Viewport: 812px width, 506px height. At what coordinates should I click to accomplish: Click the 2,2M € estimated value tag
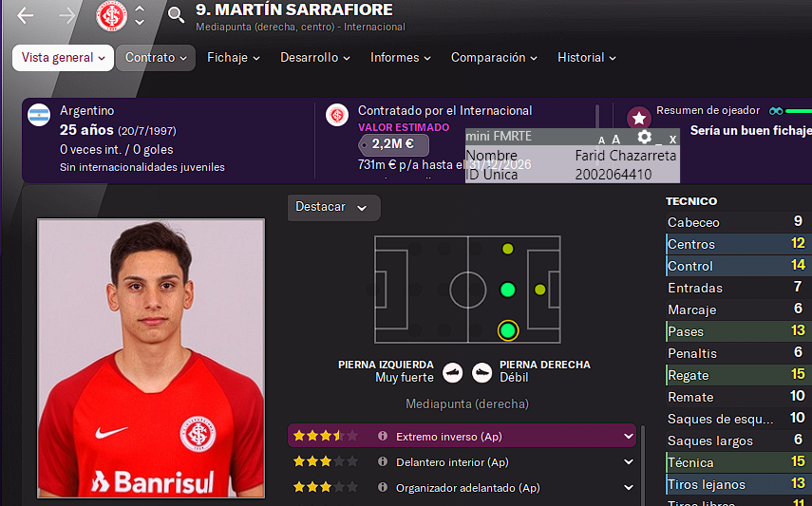(x=393, y=144)
